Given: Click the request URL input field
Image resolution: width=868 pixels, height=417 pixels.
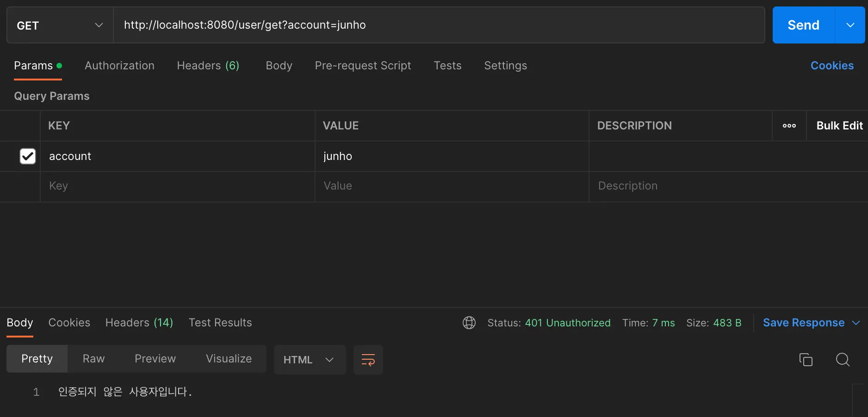Looking at the screenshot, I should 439,25.
